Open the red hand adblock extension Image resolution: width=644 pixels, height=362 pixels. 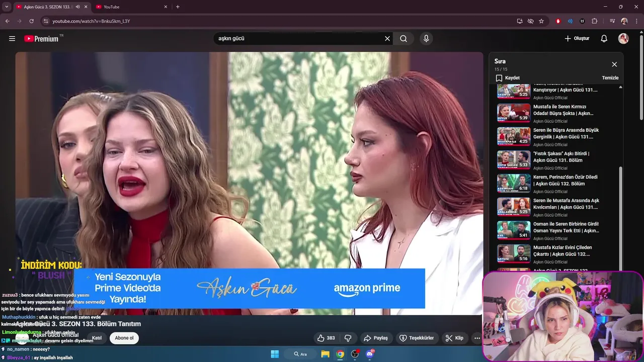pos(558,21)
